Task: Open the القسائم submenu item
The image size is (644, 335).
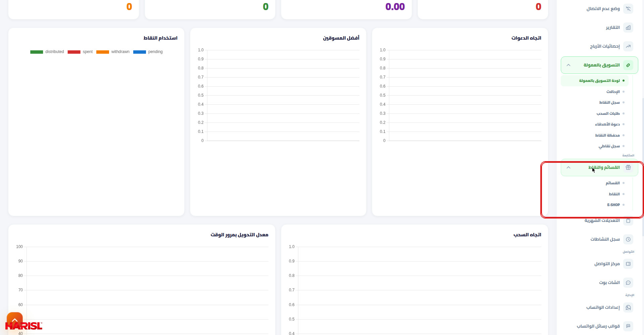Action: pos(613,183)
